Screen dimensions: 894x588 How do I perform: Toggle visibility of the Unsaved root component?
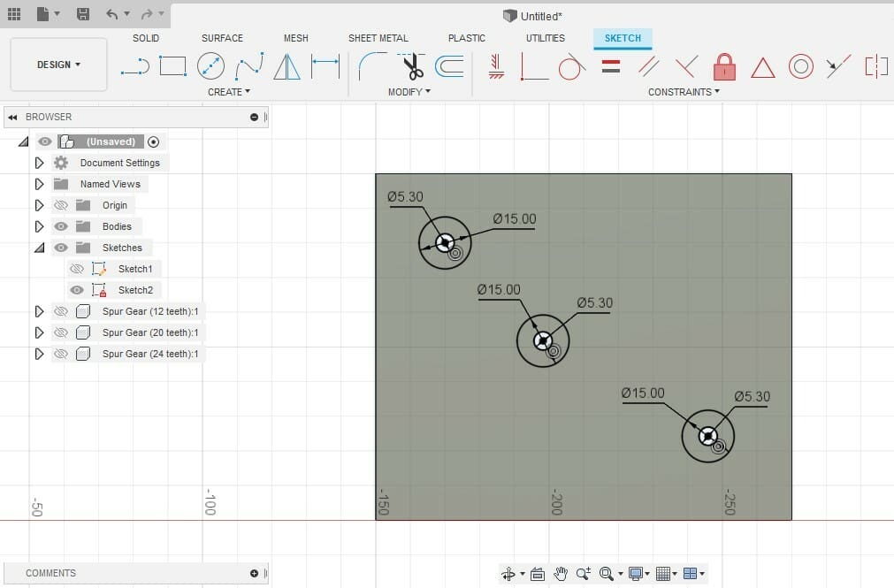click(x=45, y=141)
